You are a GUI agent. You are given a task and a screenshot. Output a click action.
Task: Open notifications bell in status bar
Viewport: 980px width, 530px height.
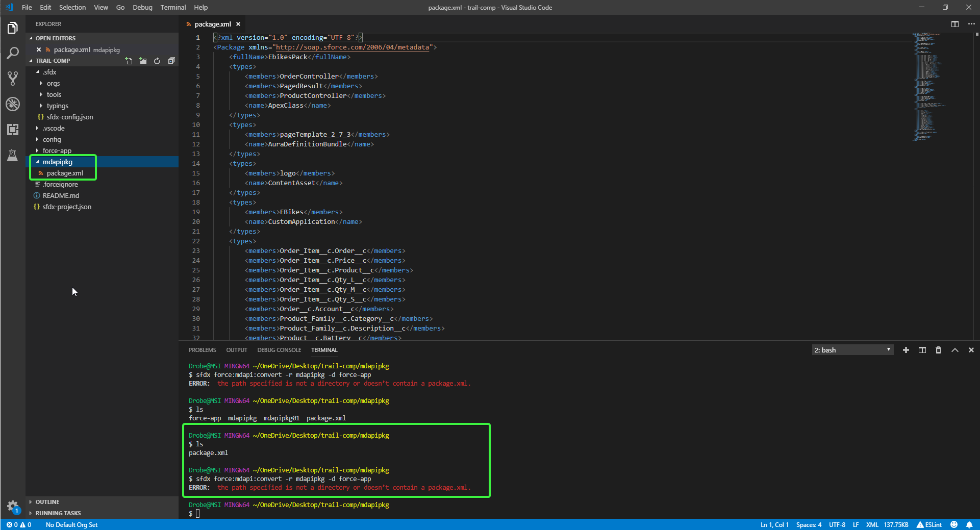[x=969, y=524]
